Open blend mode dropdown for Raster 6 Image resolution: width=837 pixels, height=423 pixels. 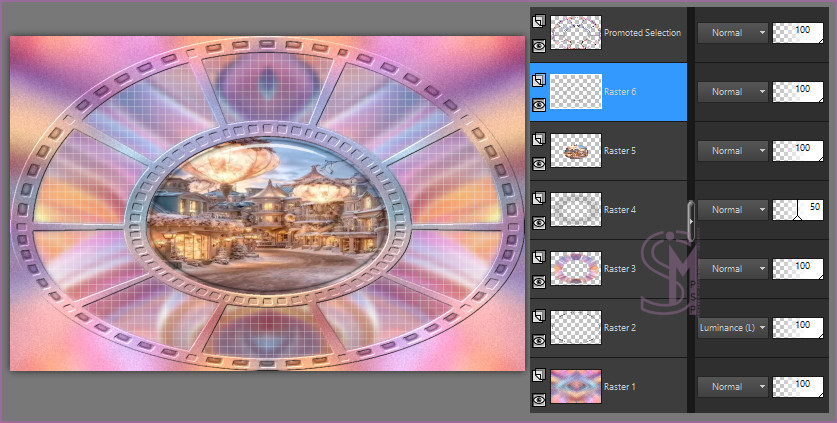pyautogui.click(x=732, y=91)
